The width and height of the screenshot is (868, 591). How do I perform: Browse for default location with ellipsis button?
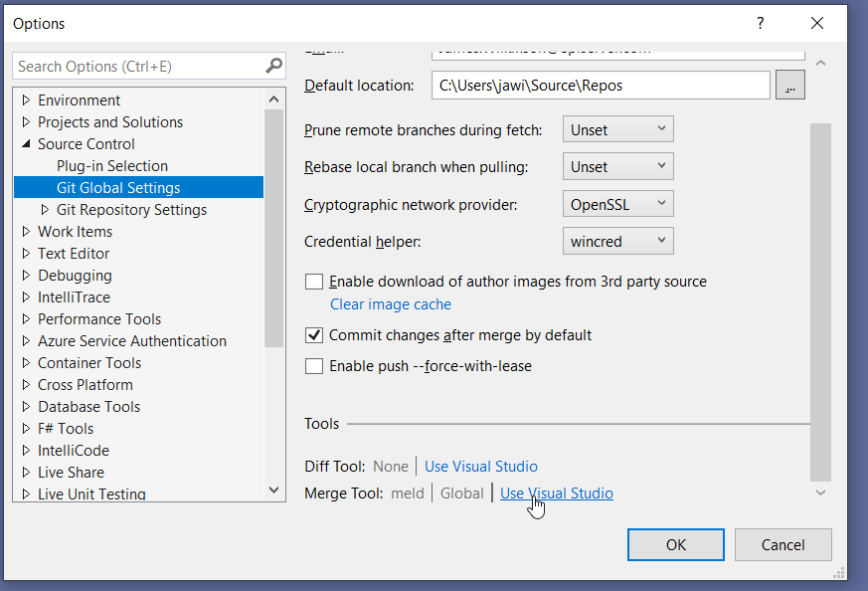(790, 86)
